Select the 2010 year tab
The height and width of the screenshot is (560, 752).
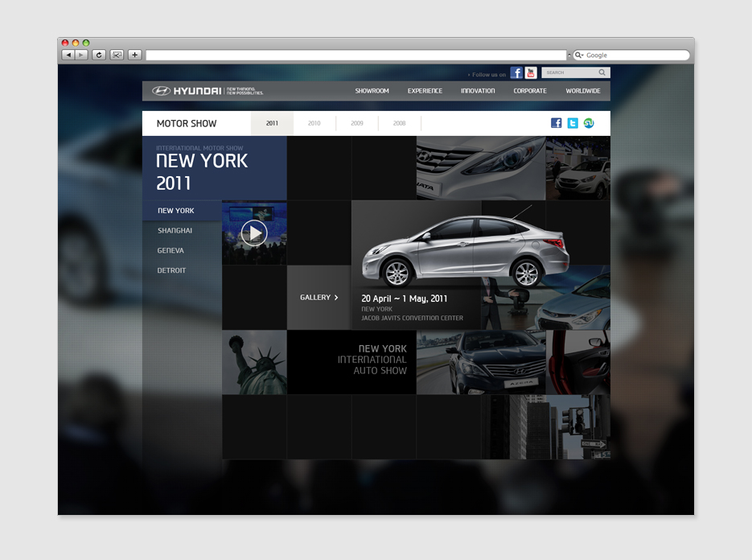[x=314, y=123]
